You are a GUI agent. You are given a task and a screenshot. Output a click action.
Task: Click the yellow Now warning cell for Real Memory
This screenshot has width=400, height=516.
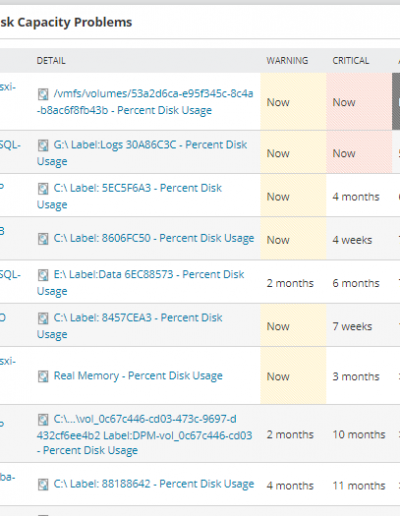293,376
